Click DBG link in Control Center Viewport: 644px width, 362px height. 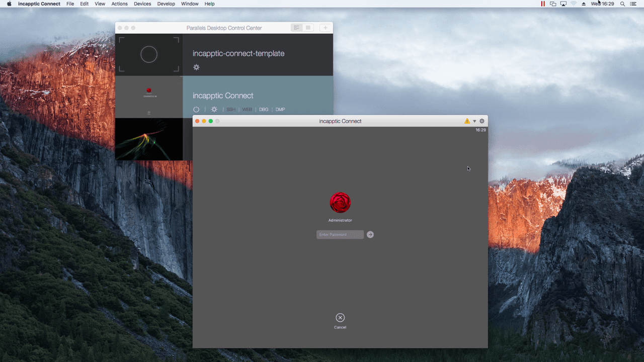point(264,110)
